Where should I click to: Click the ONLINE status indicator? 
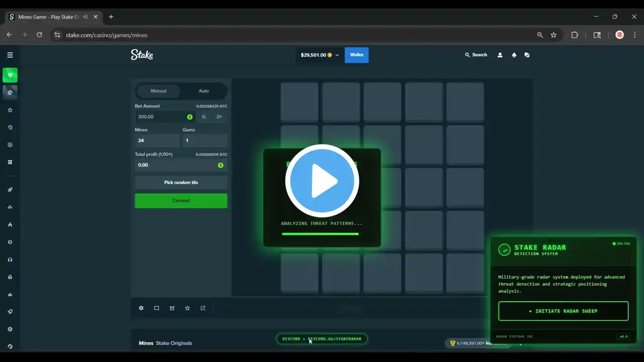point(621,244)
